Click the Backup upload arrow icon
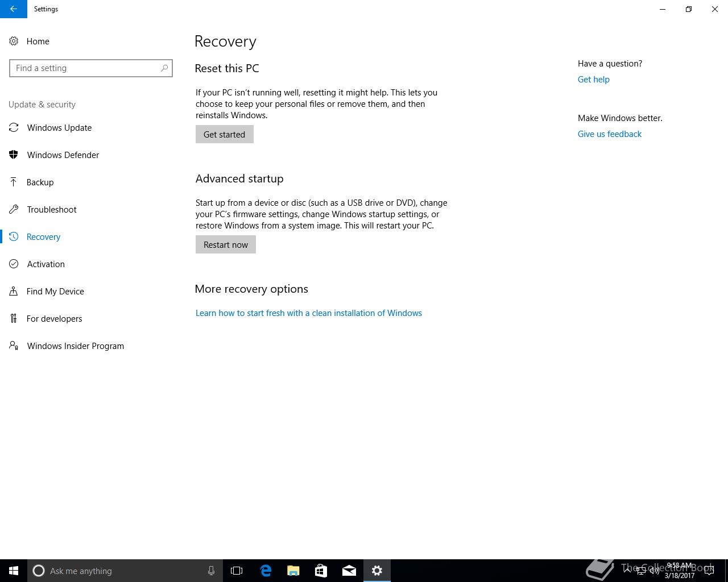Screen dimensions: 728x582 [14, 182]
